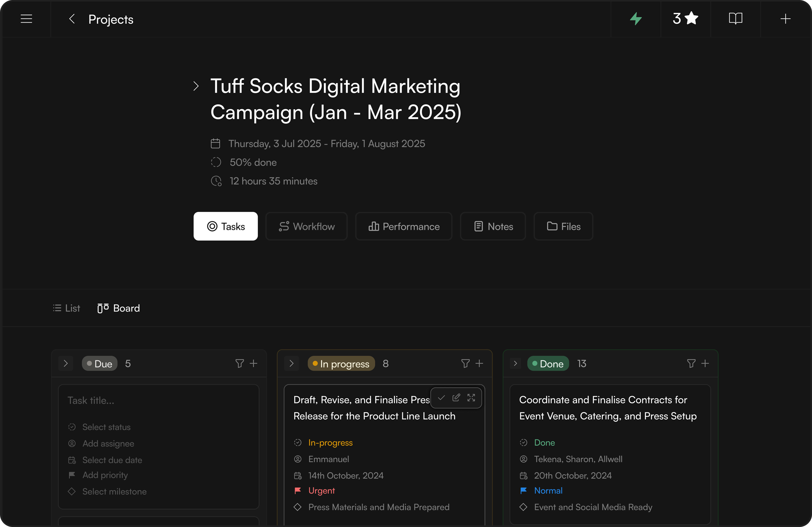Select status in new task card
Viewport: 812px width, 527px height.
106,427
